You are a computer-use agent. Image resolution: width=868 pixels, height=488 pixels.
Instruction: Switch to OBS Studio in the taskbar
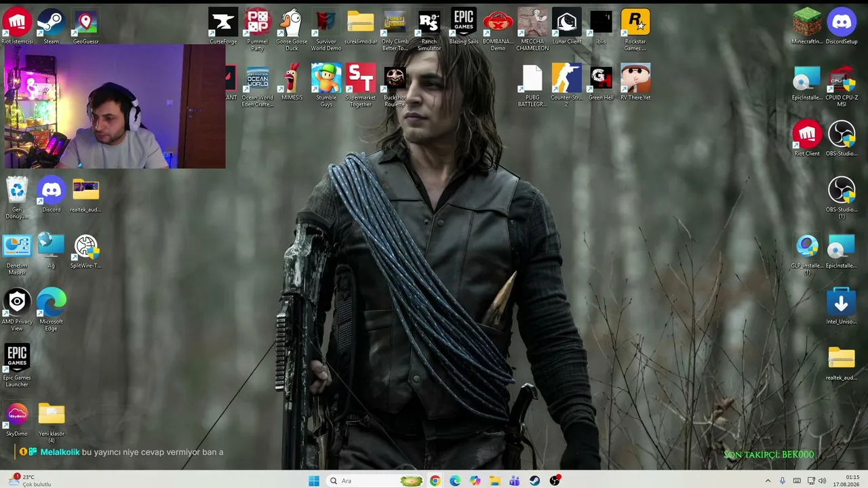(x=555, y=481)
